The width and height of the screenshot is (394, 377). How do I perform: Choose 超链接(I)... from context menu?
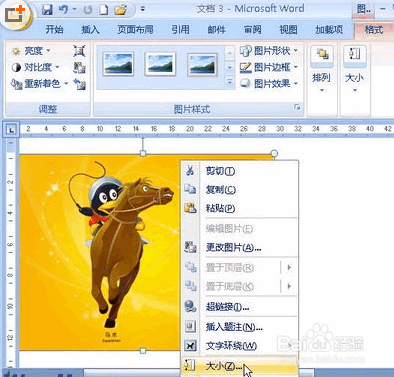point(239,307)
